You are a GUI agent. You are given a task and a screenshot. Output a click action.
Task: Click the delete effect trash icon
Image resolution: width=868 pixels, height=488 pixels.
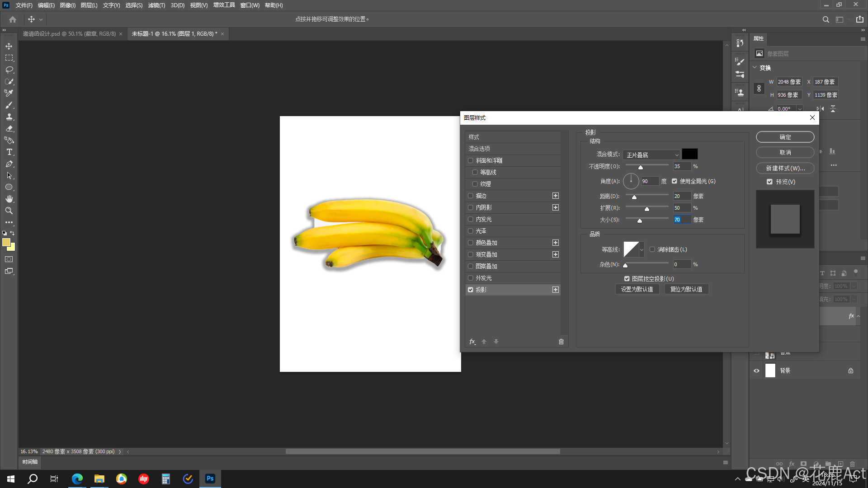(x=561, y=342)
